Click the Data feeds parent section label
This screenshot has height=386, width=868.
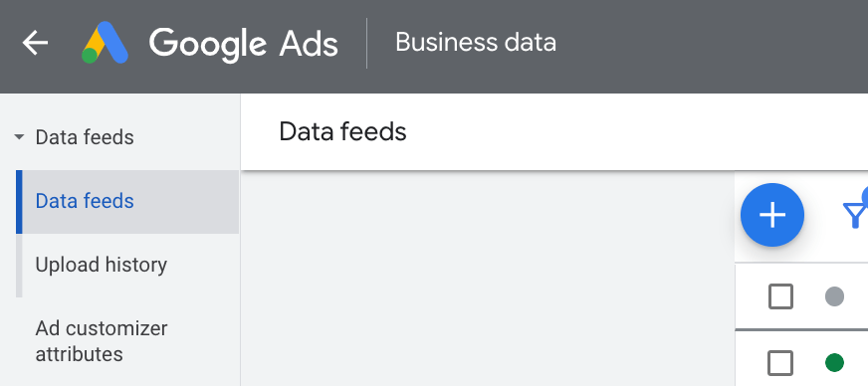(85, 137)
